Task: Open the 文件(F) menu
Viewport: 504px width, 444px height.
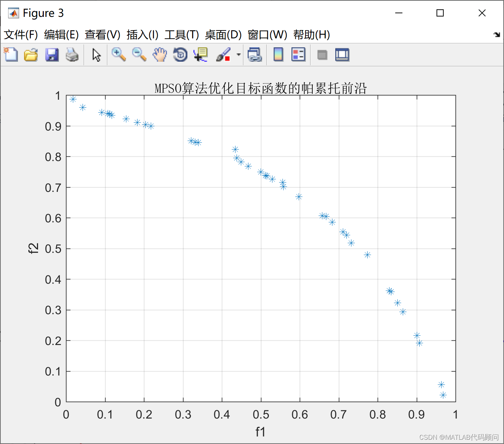Action: click(x=21, y=35)
